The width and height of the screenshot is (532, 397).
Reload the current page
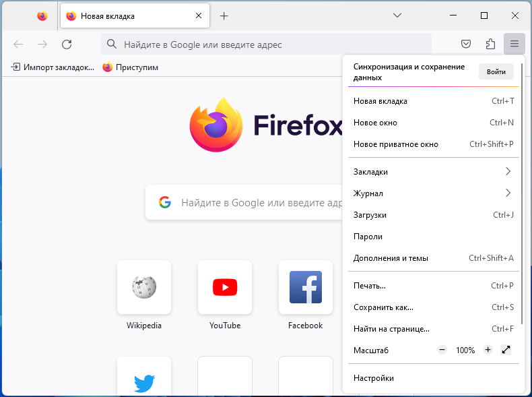[x=67, y=44]
